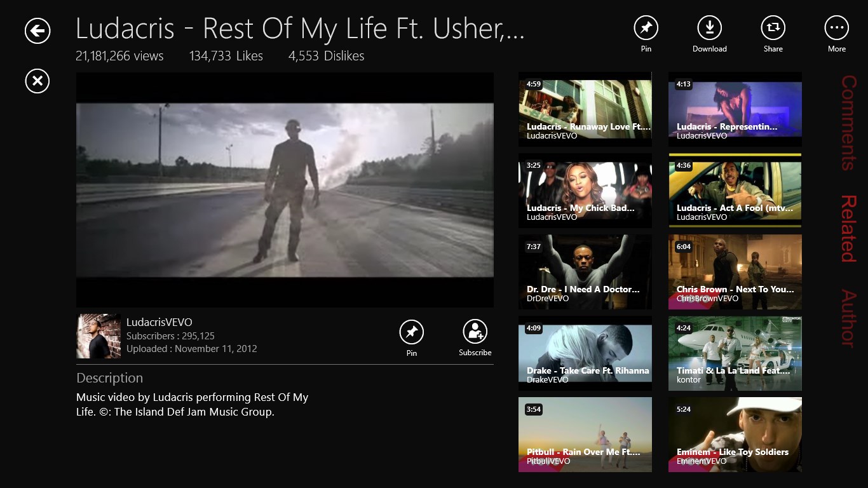This screenshot has height=488, width=868.
Task: Open the Timati & La La Land video
Action: (735, 353)
